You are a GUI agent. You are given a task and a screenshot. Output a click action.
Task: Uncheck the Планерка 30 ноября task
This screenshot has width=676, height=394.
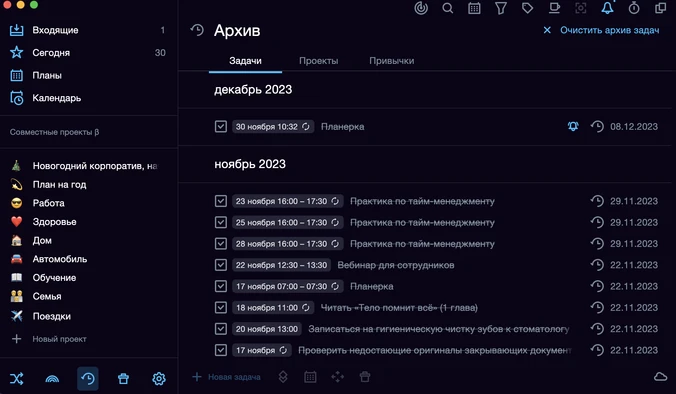coord(221,126)
